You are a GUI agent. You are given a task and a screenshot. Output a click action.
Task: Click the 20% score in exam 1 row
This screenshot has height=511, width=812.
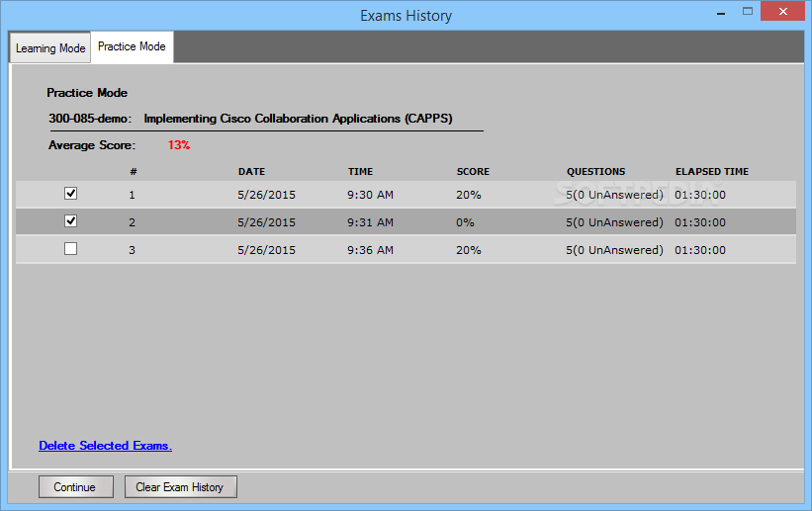(469, 195)
